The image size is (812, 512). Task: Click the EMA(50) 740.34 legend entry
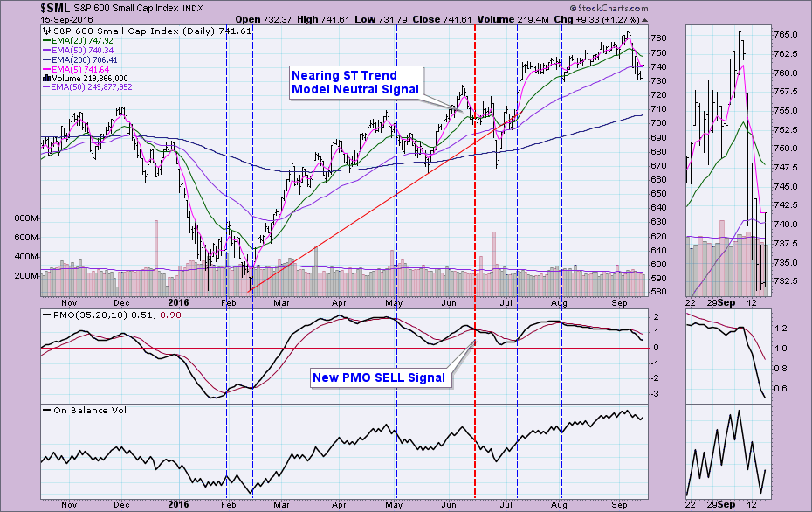pos(78,51)
